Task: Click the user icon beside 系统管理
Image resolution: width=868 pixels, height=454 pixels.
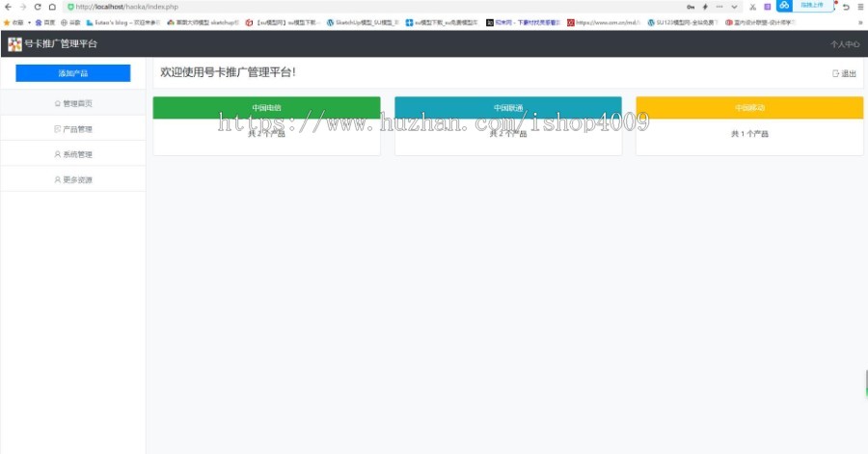Action: (x=58, y=154)
